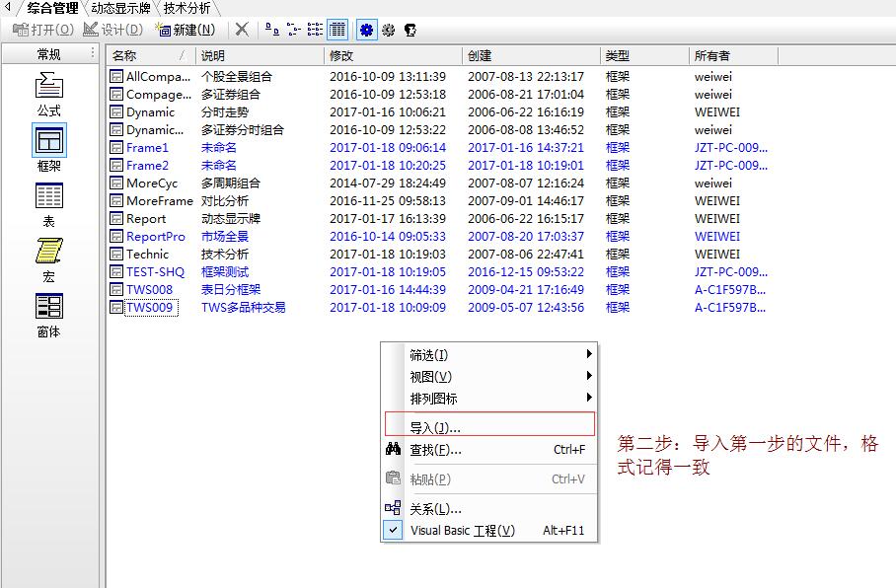The image size is (896, 588).
Task: Click the delete X toolbar icon
Action: 243,30
